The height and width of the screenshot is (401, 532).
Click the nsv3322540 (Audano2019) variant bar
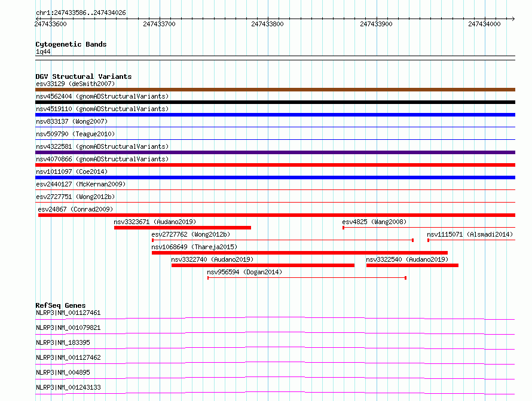pos(412,265)
